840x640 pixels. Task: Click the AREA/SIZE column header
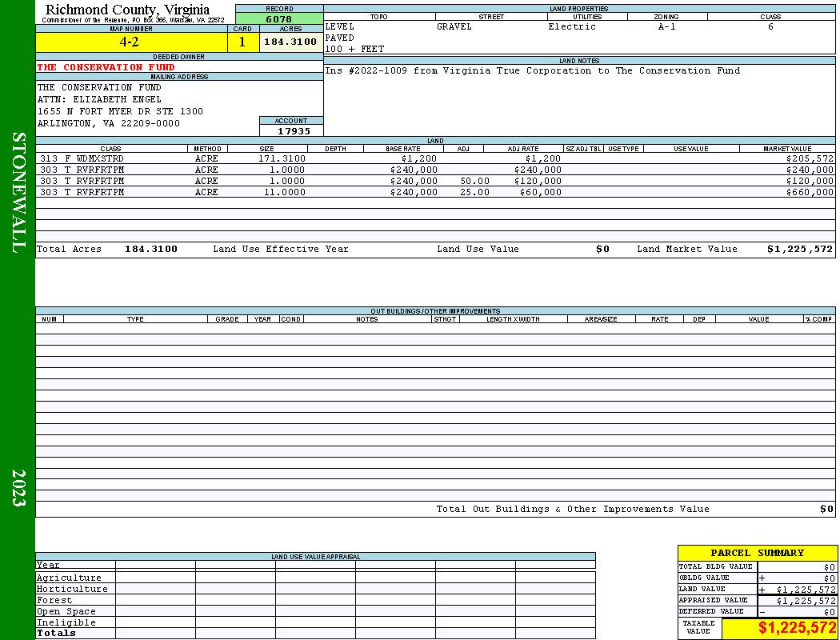pyautogui.click(x=601, y=319)
